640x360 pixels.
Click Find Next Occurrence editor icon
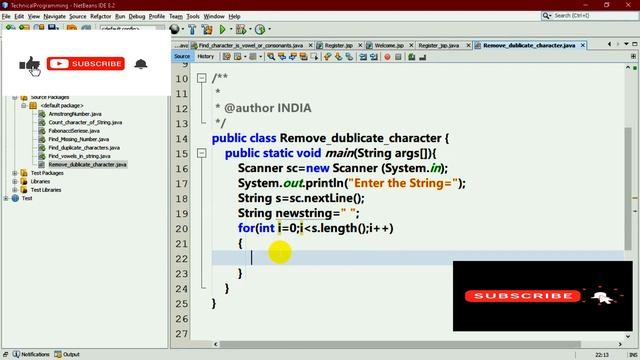click(x=293, y=57)
